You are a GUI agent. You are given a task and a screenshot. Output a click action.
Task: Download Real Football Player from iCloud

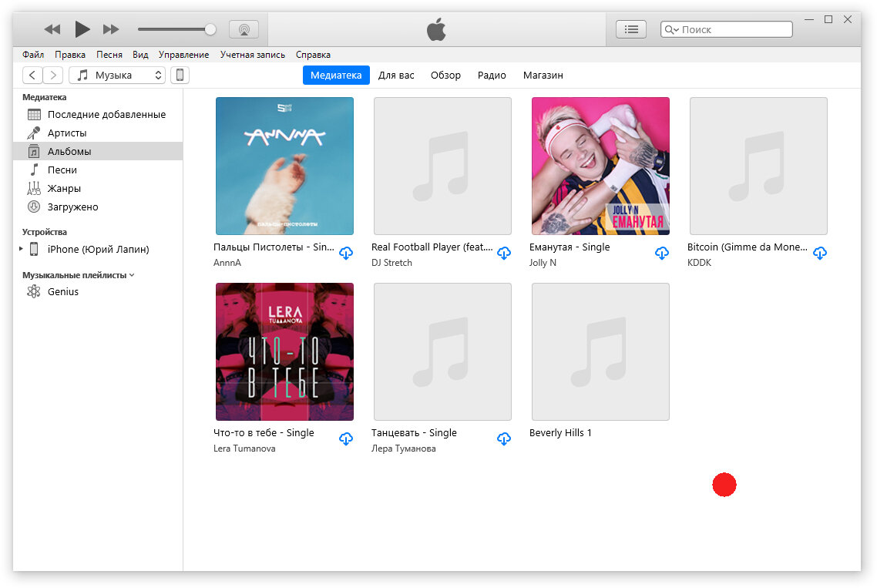pyautogui.click(x=504, y=254)
